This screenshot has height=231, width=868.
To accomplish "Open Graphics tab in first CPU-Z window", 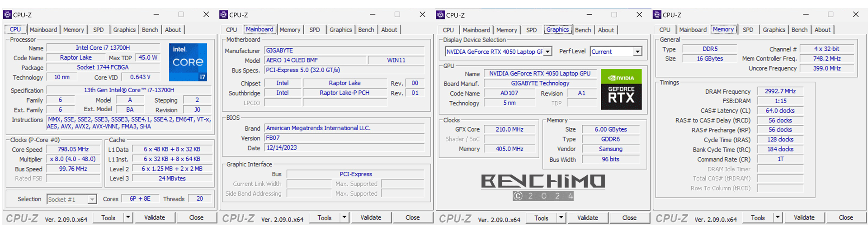I will [x=124, y=30].
